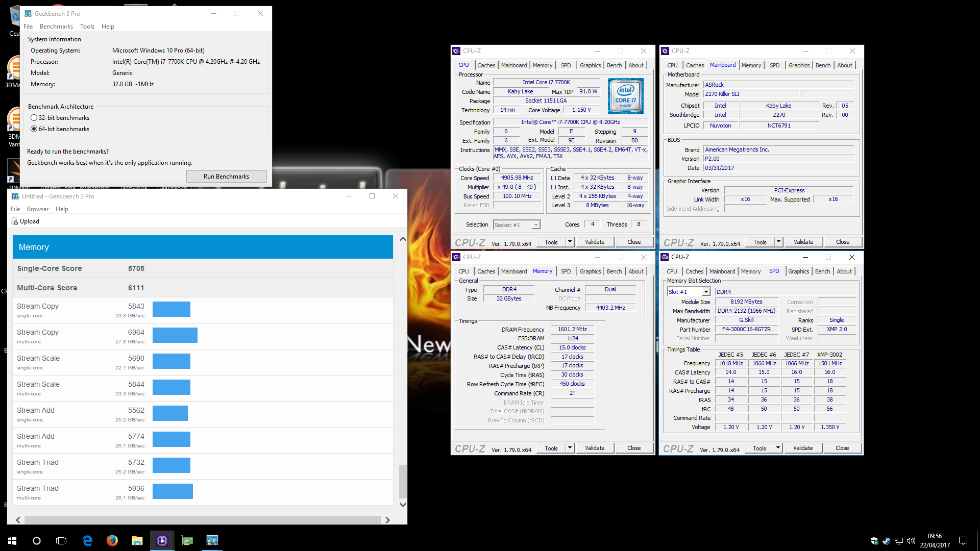Click CPU-Z title icon in SPD window
The image size is (980, 551).
[665, 257]
